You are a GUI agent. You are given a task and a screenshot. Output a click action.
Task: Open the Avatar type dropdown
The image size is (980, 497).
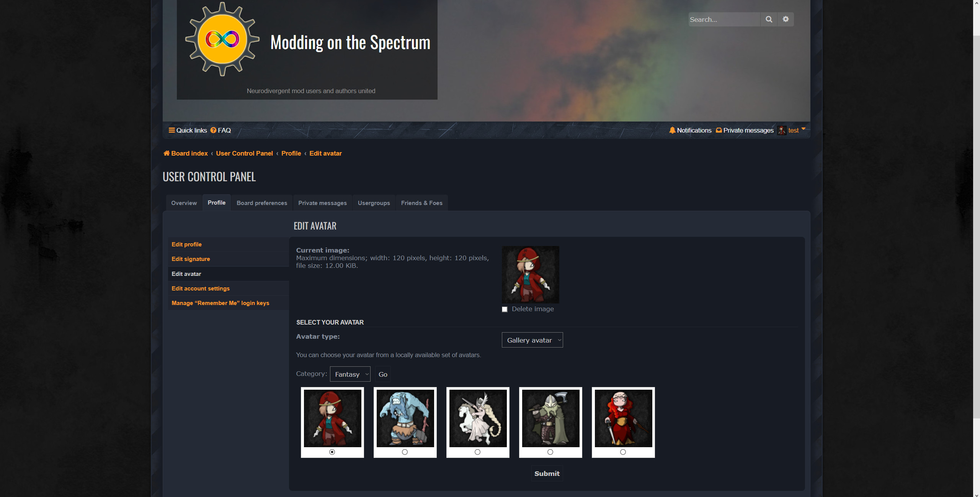532,340
